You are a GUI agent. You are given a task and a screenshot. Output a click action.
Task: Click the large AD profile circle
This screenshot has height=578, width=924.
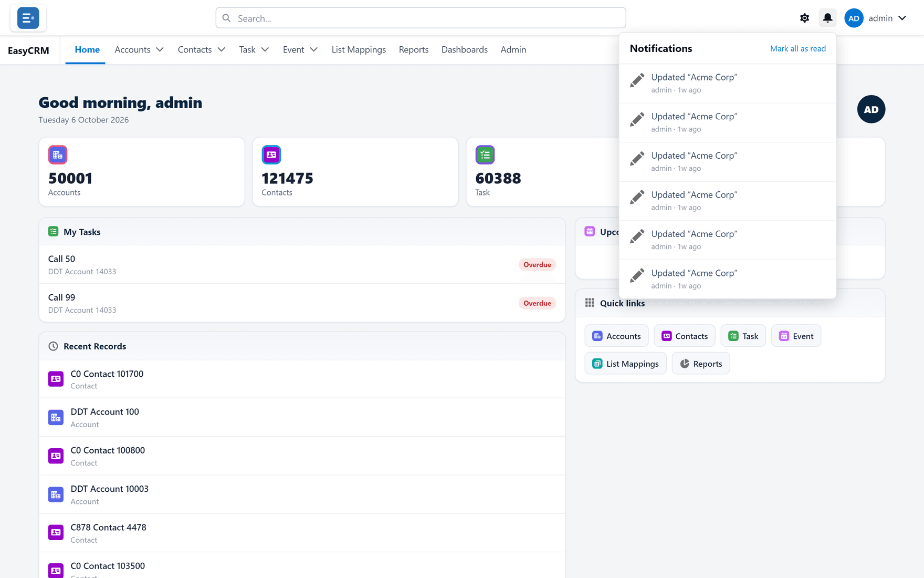pos(871,109)
